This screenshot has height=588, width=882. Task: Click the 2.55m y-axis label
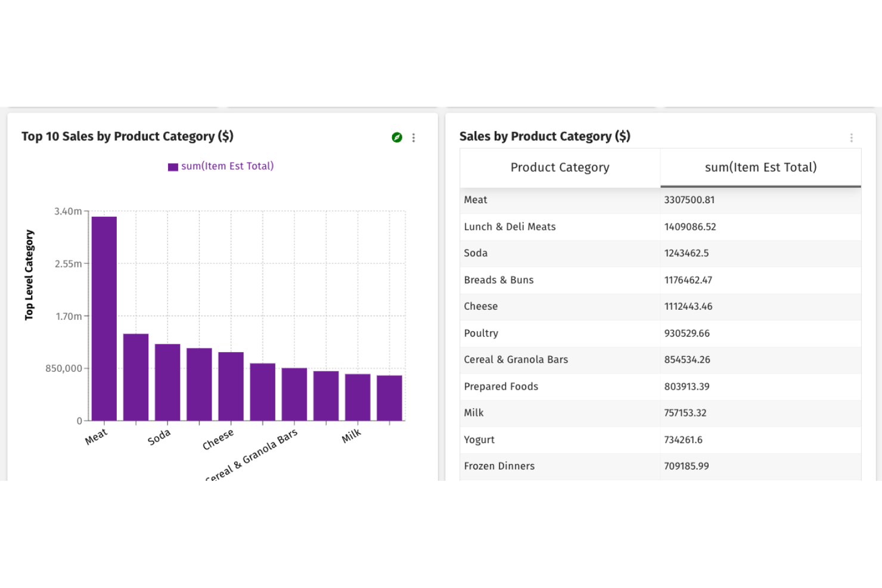(69, 264)
